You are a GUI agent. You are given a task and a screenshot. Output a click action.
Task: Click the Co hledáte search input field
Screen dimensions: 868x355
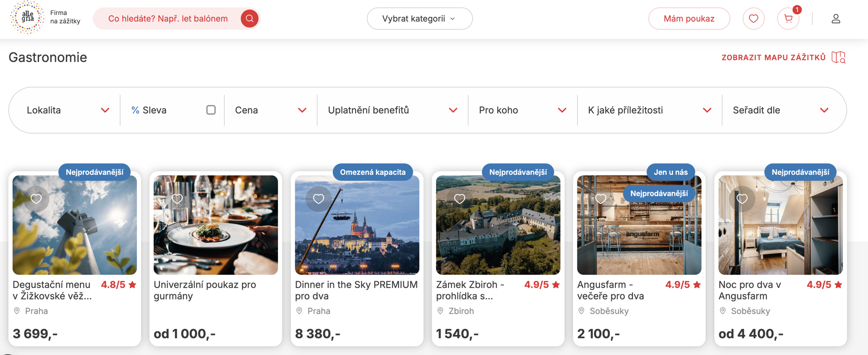click(168, 19)
